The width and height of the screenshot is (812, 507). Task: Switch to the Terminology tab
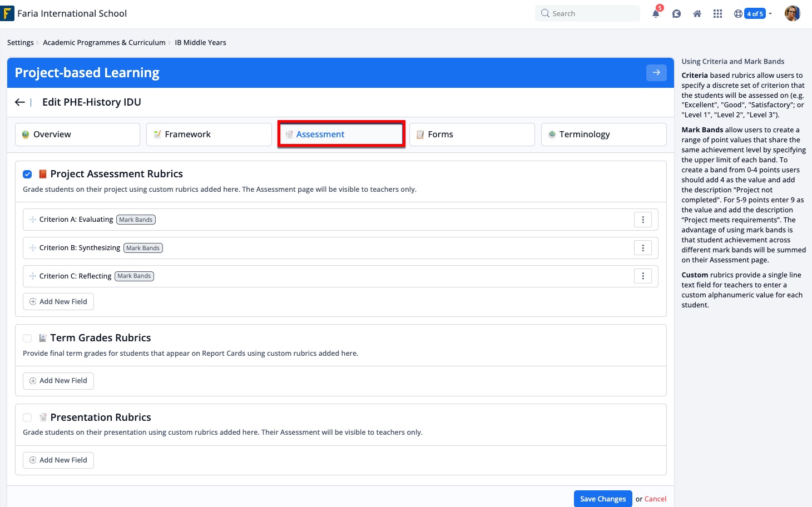pos(603,135)
